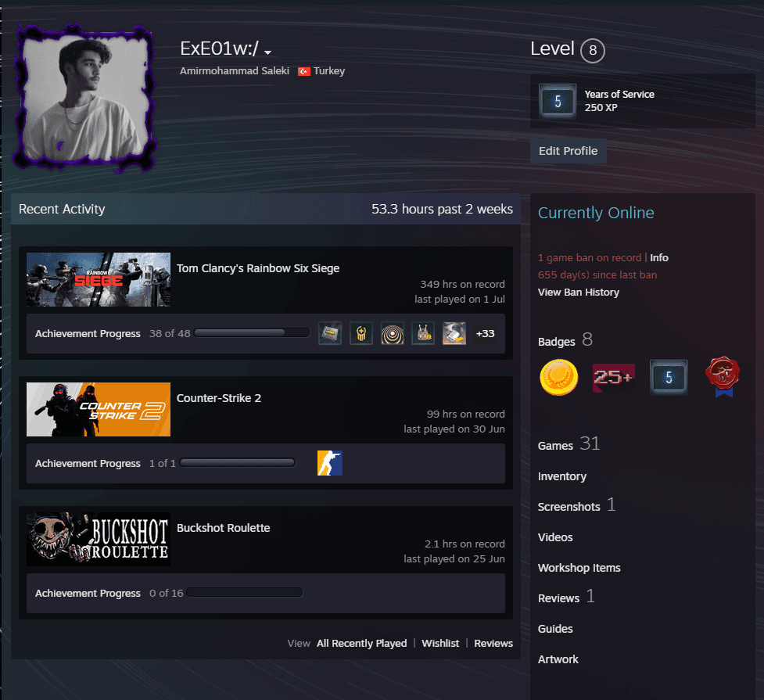This screenshot has width=764, height=700.
Task: Click the 25+ game collector badge
Action: tap(613, 377)
